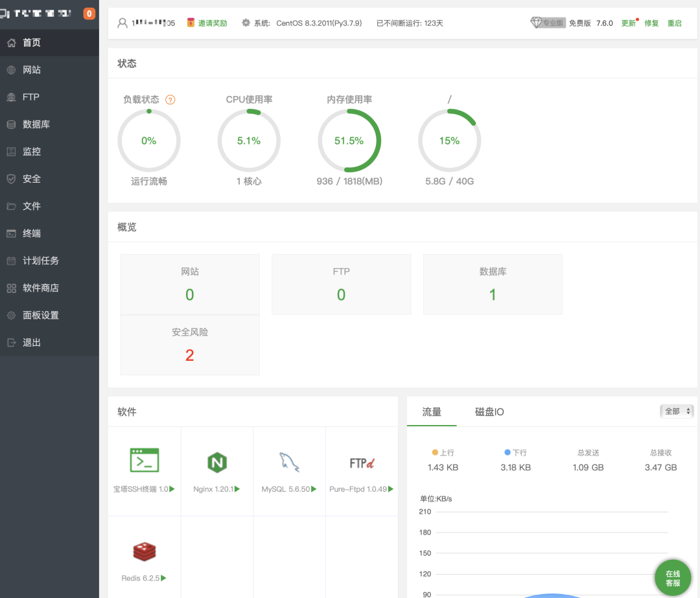Click the gear icon beside 面板设置
This screenshot has height=598, width=700.
pyautogui.click(x=11, y=315)
